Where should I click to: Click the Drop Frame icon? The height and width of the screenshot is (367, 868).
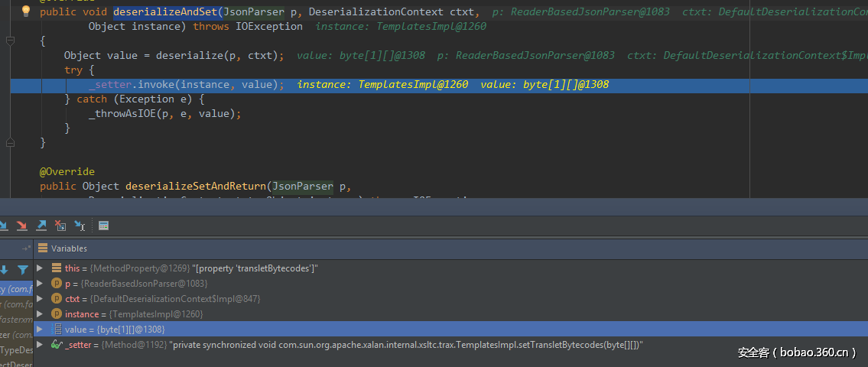60,226
